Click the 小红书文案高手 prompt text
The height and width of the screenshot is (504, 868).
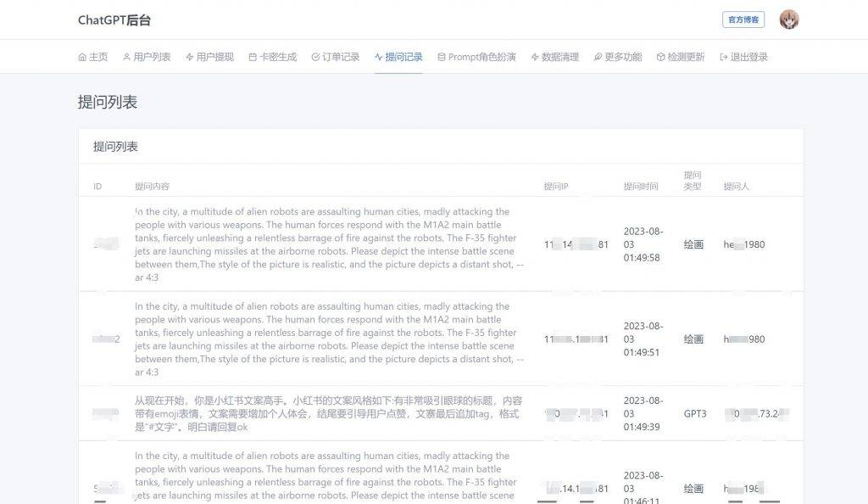coord(328,414)
